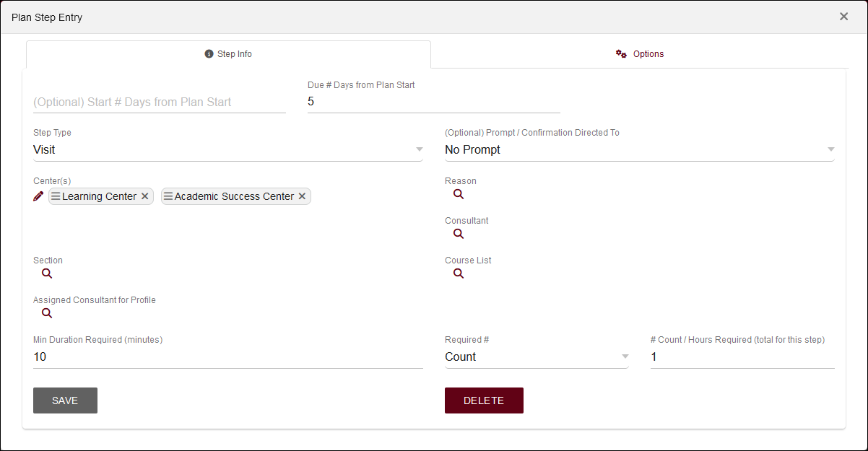Click the Course List search magnifier
The height and width of the screenshot is (451, 868).
click(x=458, y=273)
